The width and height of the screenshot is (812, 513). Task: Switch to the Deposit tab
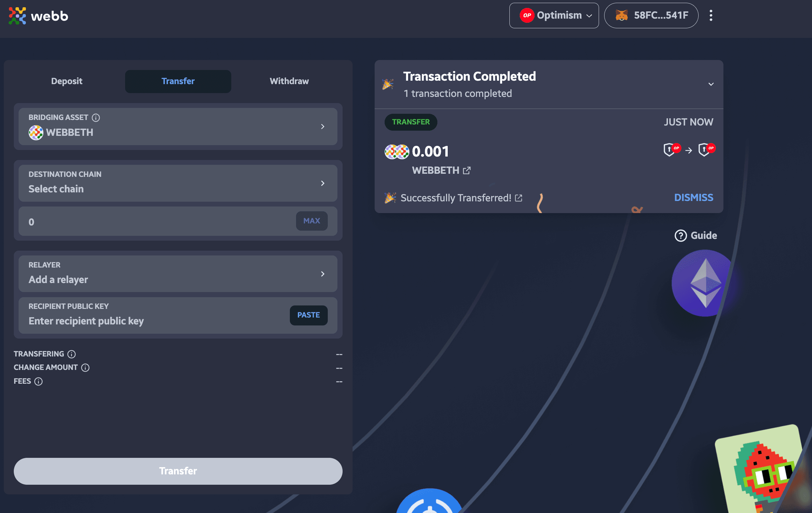point(67,81)
